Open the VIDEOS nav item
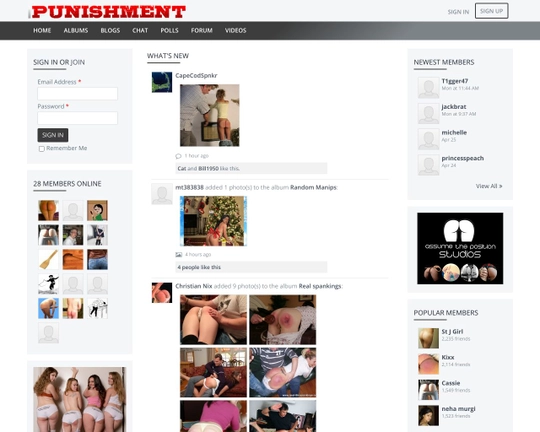The height and width of the screenshot is (432, 540). (236, 31)
